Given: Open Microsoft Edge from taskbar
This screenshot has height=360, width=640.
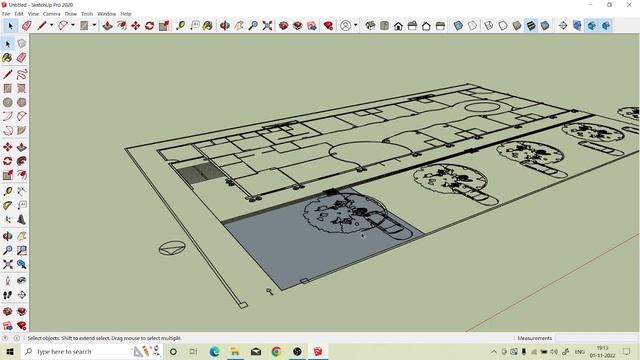Looking at the screenshot, I should (x=214, y=351).
